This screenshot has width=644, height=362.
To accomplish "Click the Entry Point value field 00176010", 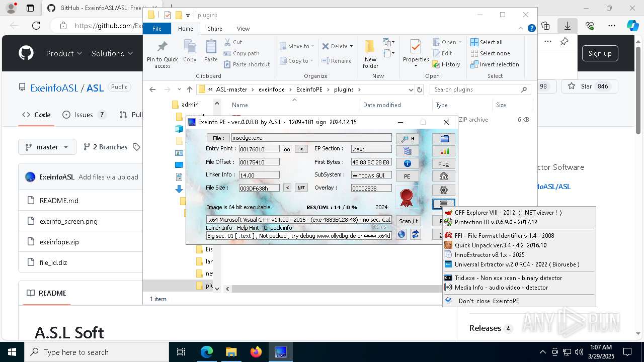I will point(259,149).
